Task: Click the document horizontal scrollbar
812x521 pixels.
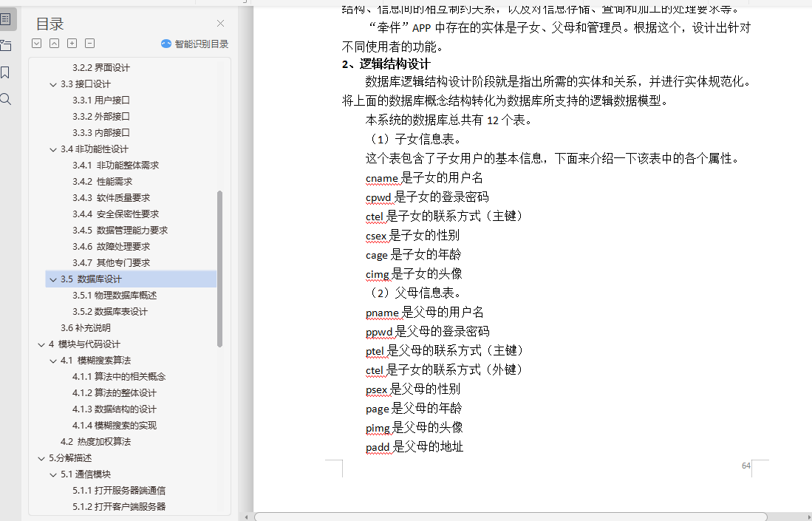Action: click(x=511, y=517)
